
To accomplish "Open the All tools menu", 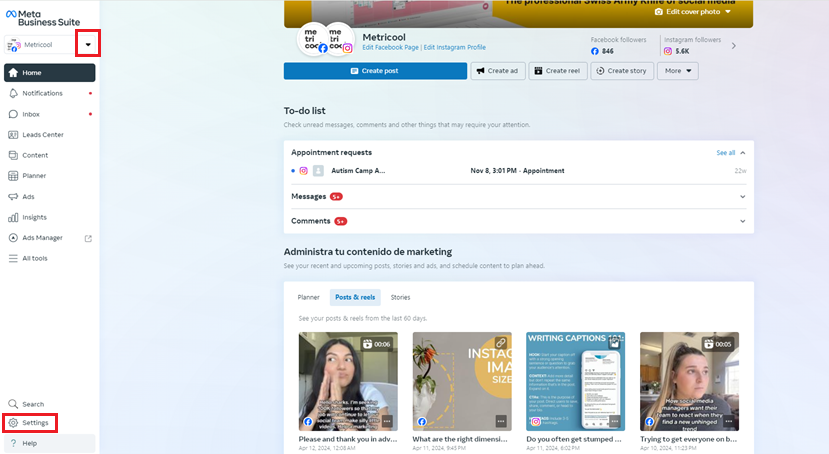I will pos(34,258).
